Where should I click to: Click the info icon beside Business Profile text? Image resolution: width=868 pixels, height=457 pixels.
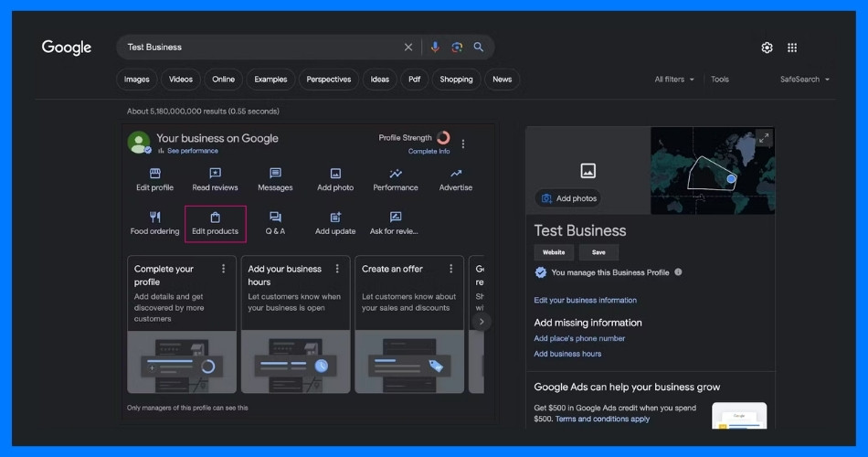(678, 272)
